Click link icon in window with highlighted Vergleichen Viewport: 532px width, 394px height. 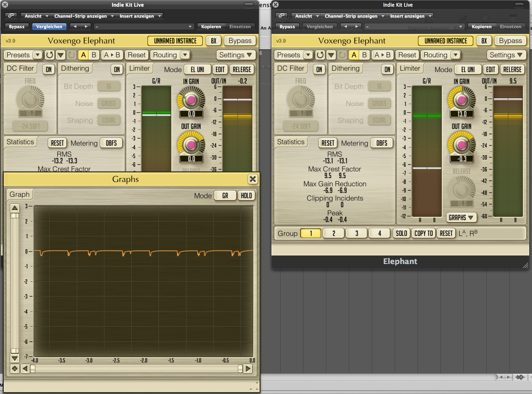pyautogui.click(x=11, y=16)
